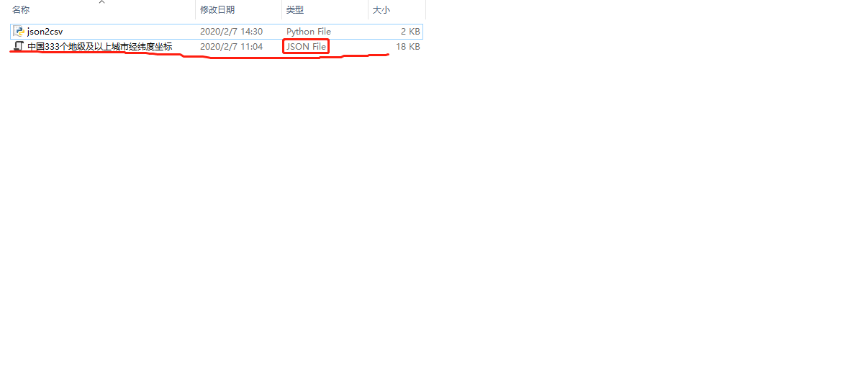
Task: Click the 2 KB size cell
Action: tap(410, 32)
